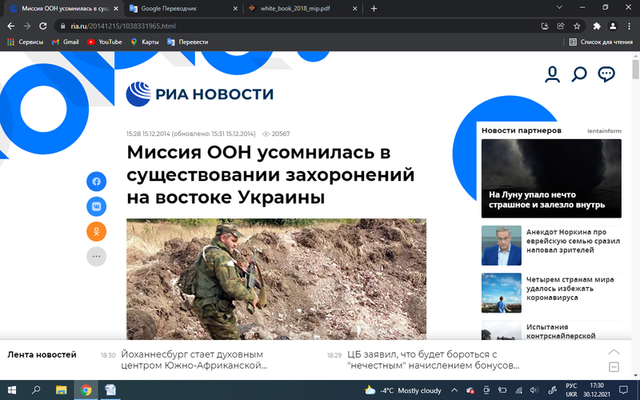Open the chat bubble icon in header
640x400 pixels.
tap(606, 74)
